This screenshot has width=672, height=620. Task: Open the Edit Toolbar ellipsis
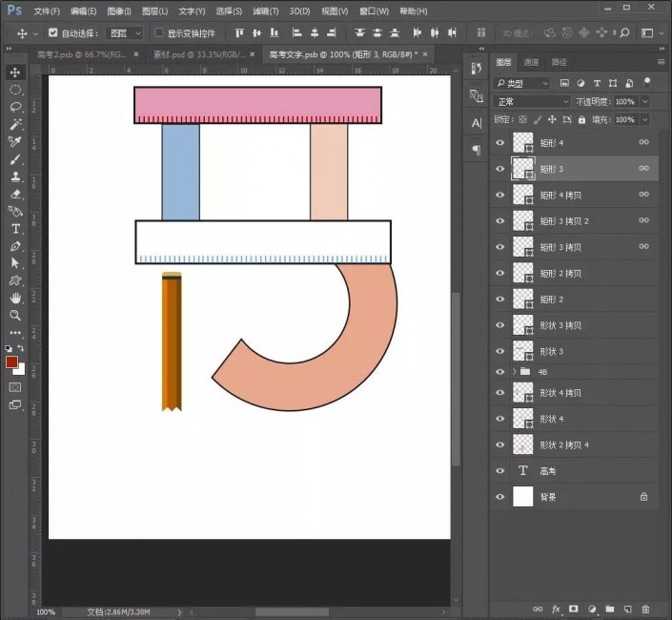tap(15, 333)
